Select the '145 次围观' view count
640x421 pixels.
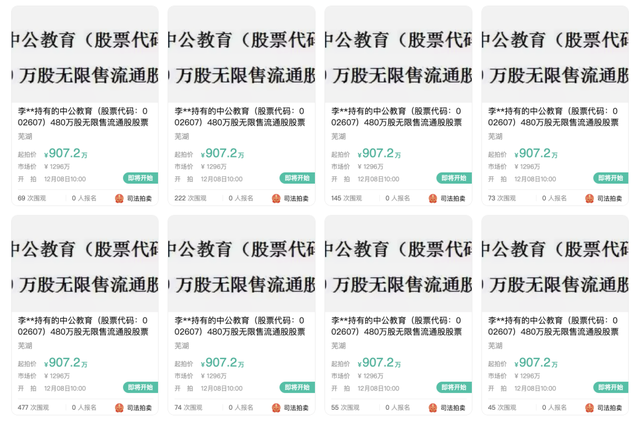[347, 198]
